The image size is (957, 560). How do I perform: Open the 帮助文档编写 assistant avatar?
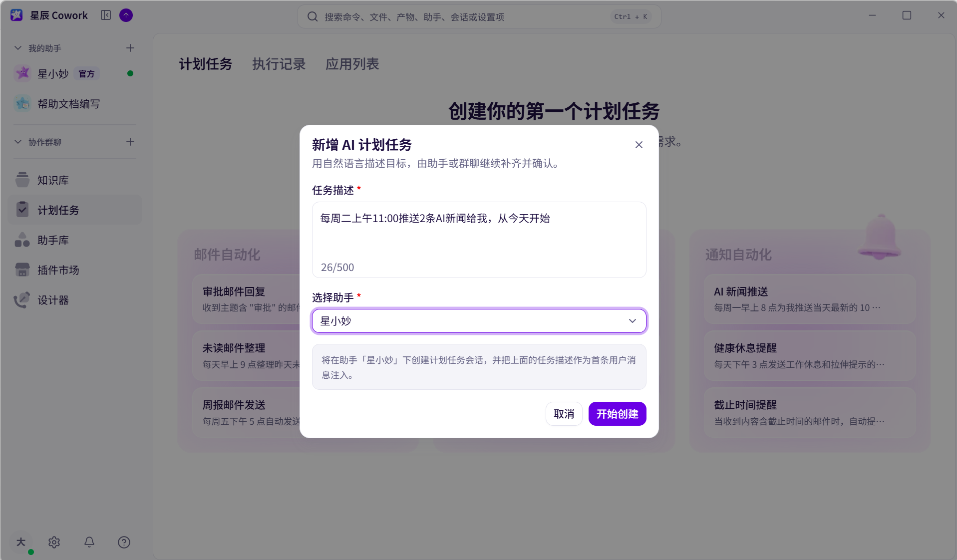(22, 103)
